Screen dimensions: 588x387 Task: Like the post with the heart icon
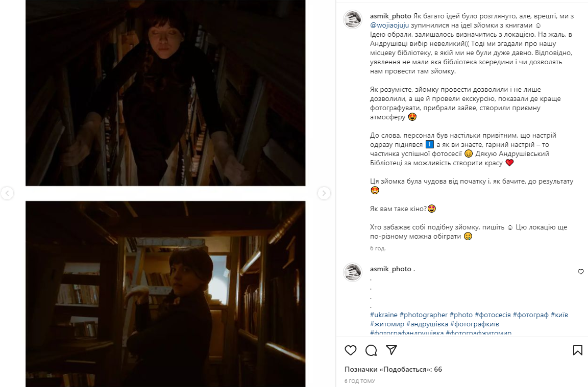[351, 350]
